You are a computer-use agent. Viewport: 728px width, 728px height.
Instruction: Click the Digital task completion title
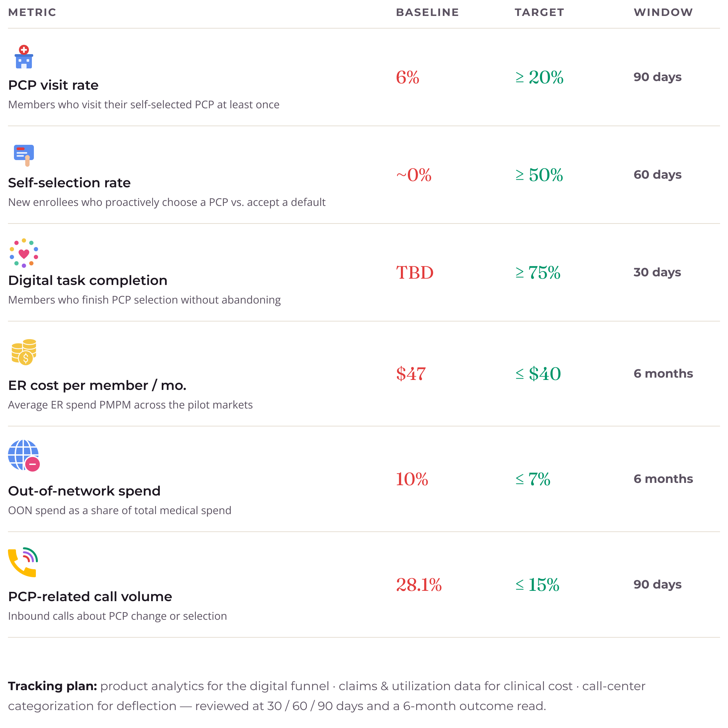coord(87,280)
